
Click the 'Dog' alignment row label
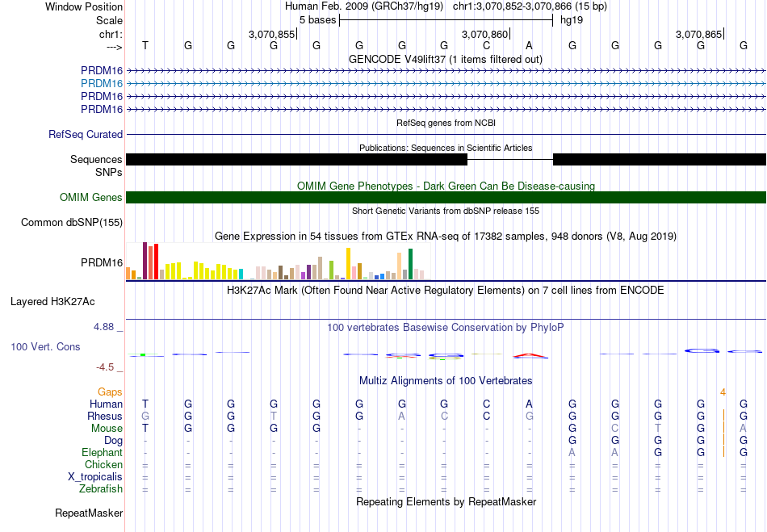tap(113, 440)
